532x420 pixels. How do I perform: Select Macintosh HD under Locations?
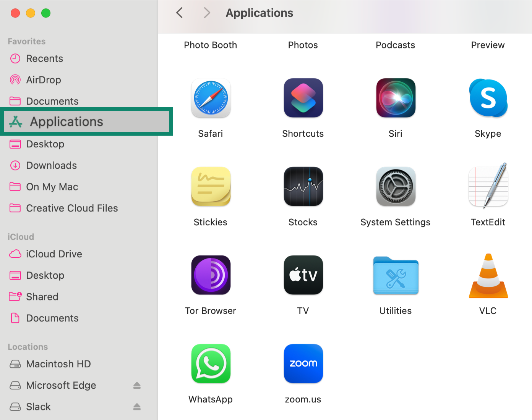(x=58, y=364)
